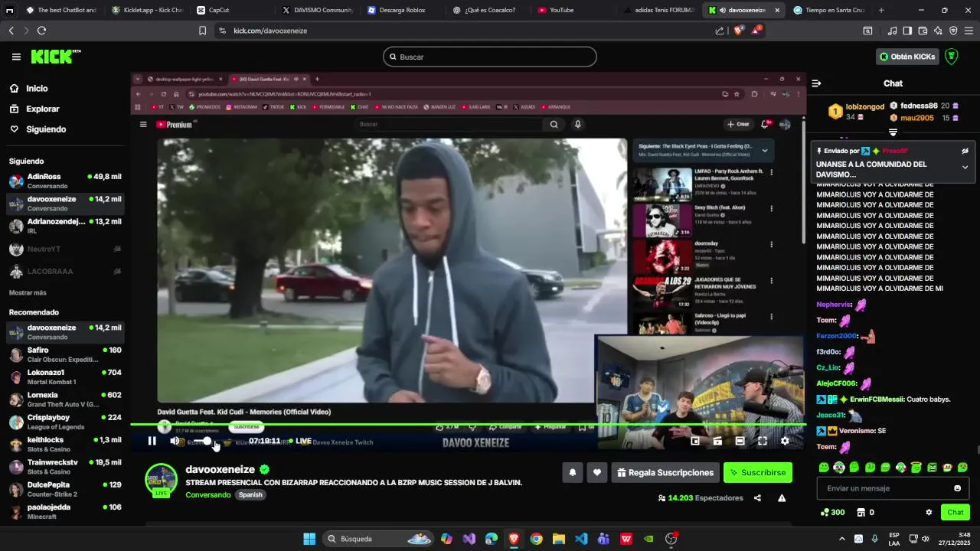This screenshot has width=980, height=551.
Task: Follow channel with the heart button
Action: click(x=597, y=473)
